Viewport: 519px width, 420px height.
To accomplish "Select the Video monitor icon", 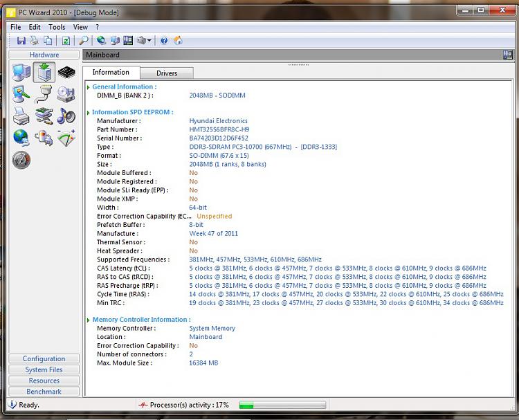I will coord(21,94).
